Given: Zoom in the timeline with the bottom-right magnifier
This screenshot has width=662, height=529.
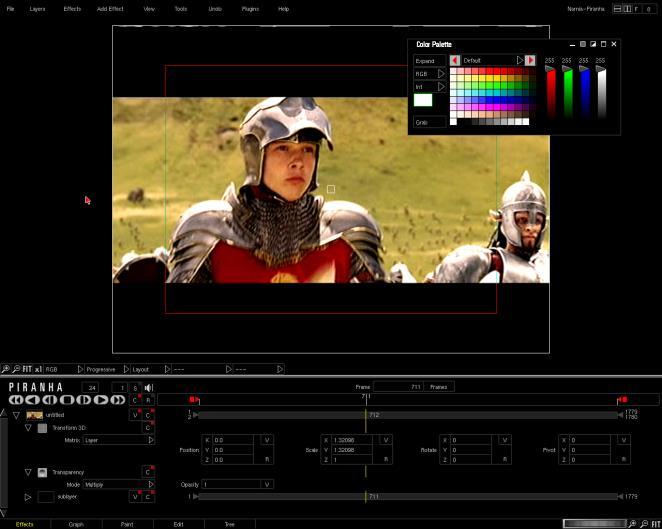Looking at the screenshot, I should pos(632,524).
